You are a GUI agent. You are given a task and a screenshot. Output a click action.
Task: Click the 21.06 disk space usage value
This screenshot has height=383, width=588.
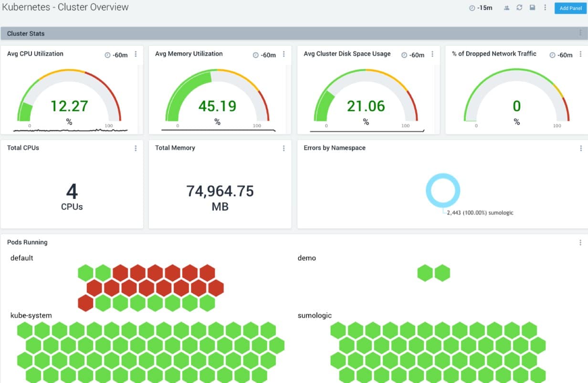point(366,106)
